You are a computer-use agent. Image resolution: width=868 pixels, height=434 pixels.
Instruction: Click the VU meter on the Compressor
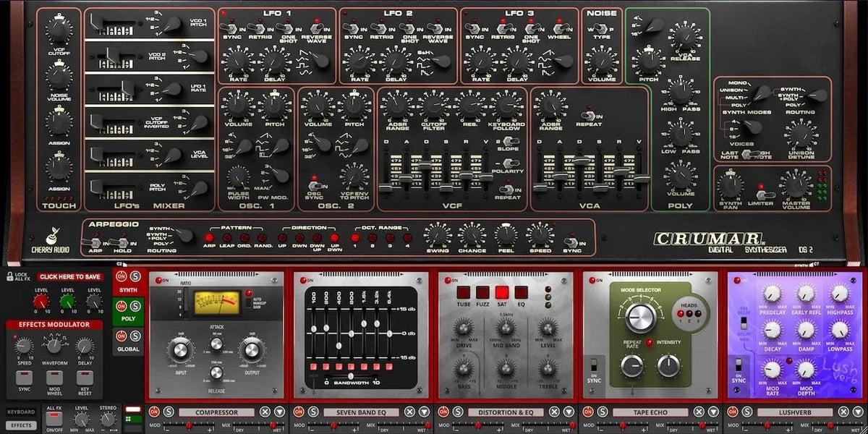coord(216,302)
